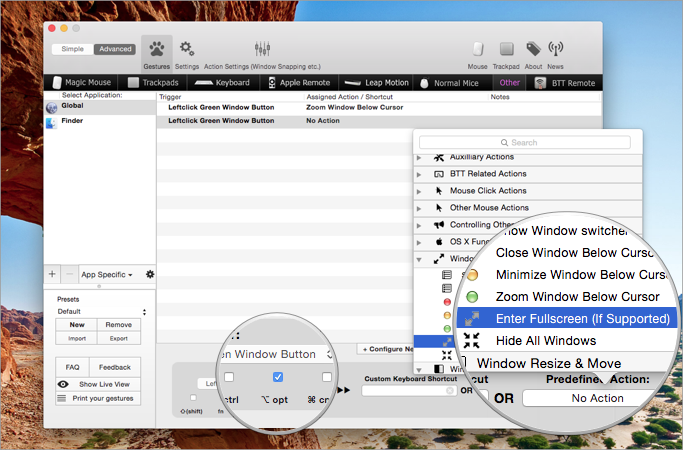Clear the Custom Keyboard Shortcut field icon

[x=450, y=391]
